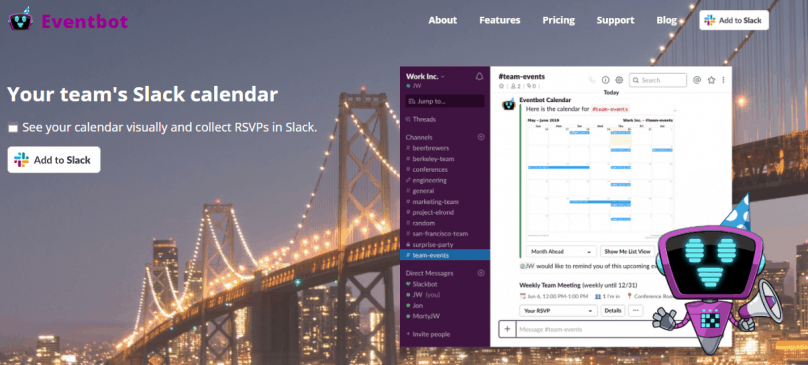
Task: Open channel settings gear icon
Action: (619, 80)
